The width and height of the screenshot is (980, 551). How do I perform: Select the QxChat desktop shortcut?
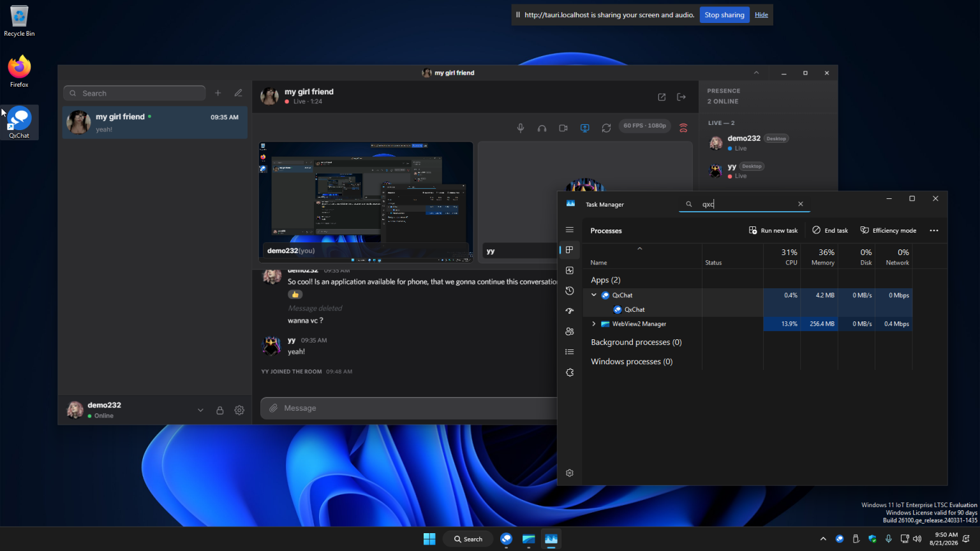point(19,122)
